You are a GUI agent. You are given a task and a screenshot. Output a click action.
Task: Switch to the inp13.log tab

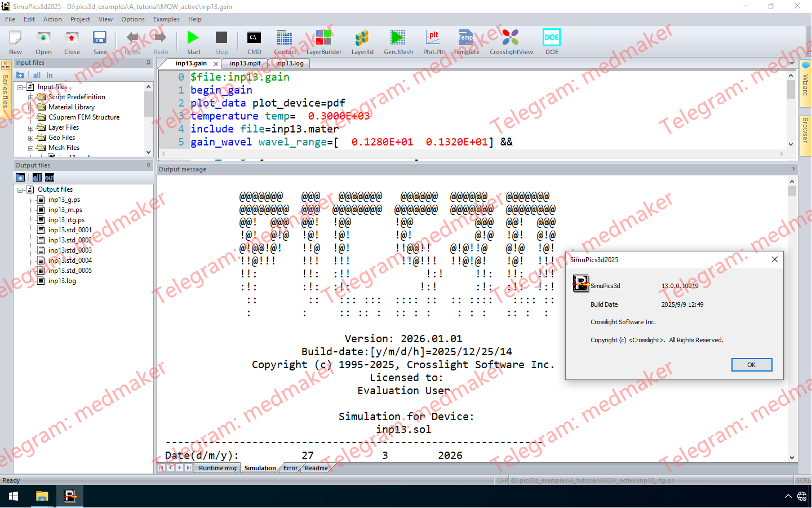click(291, 63)
